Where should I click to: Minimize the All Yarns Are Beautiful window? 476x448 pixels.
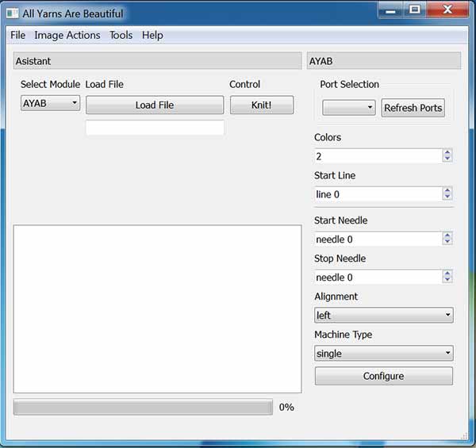click(x=391, y=11)
